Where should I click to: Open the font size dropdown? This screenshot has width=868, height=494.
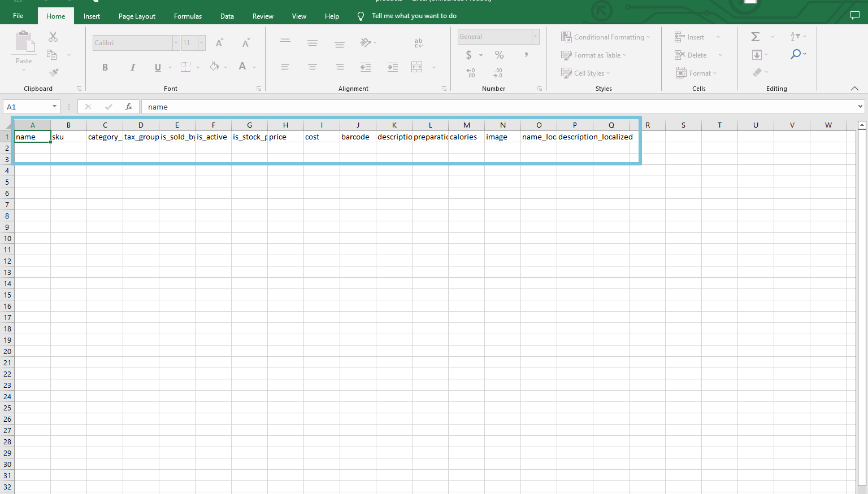click(x=201, y=43)
